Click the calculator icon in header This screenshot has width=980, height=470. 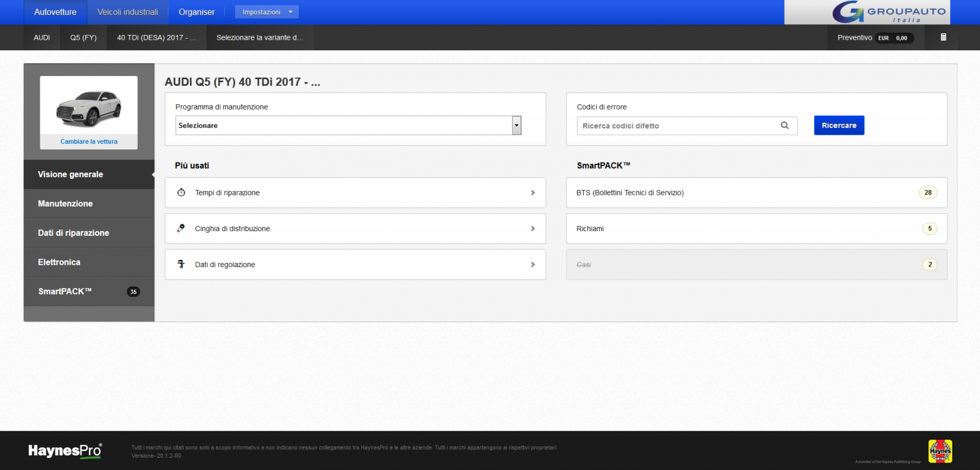pyautogui.click(x=943, y=37)
